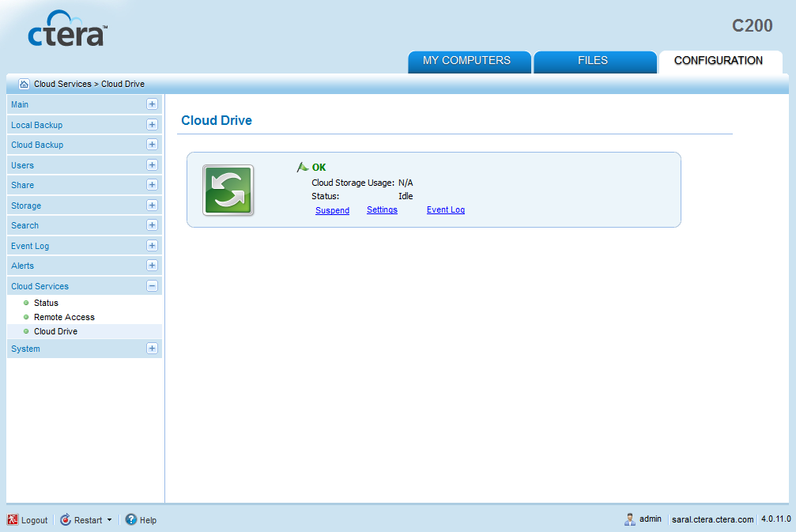Expand the Local Backup section
Viewport: 796px width, 532px height.
tap(152, 124)
